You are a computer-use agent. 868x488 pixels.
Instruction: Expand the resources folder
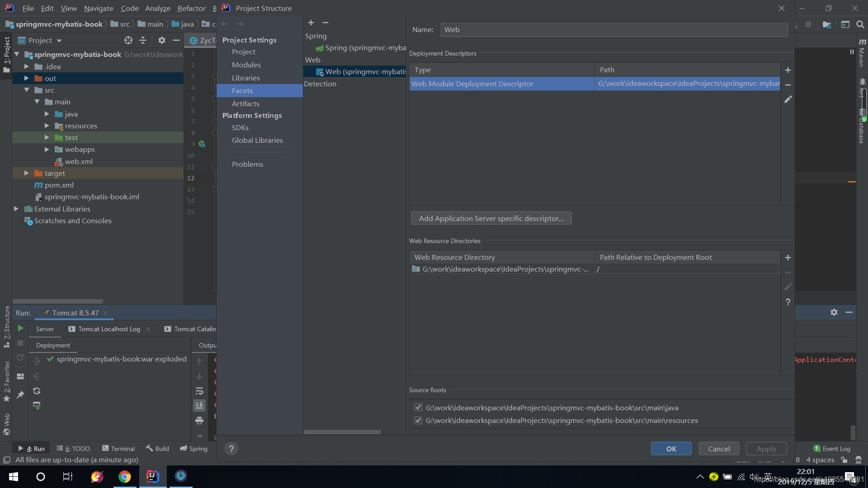pos(47,126)
